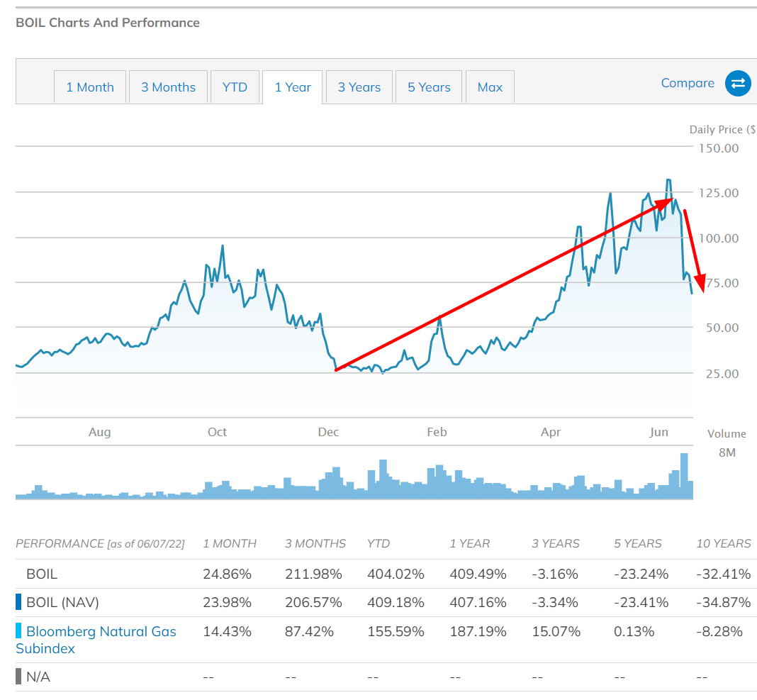Click BOIL (NAV) YTD value 409.18%
Image resolution: width=757 pixels, height=700 pixels.
click(396, 602)
